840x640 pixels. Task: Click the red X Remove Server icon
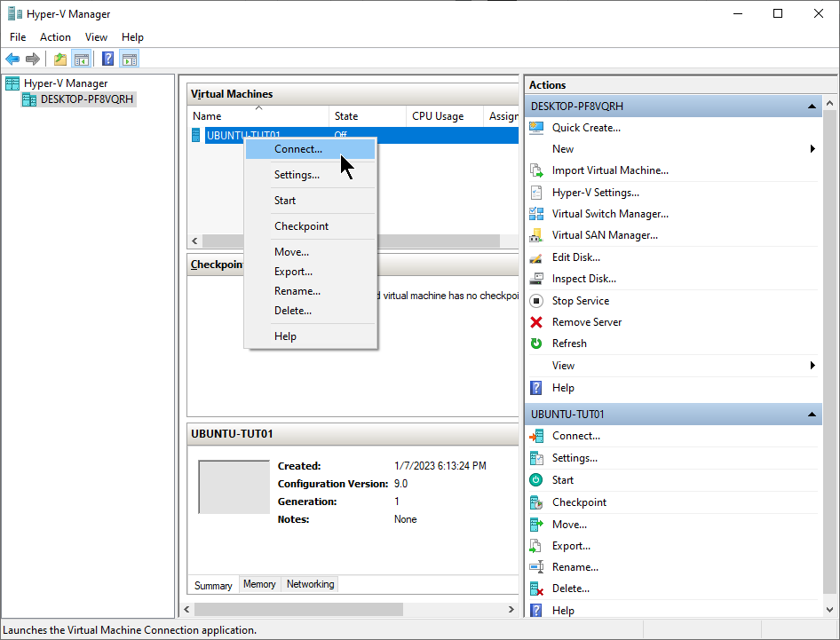536,322
